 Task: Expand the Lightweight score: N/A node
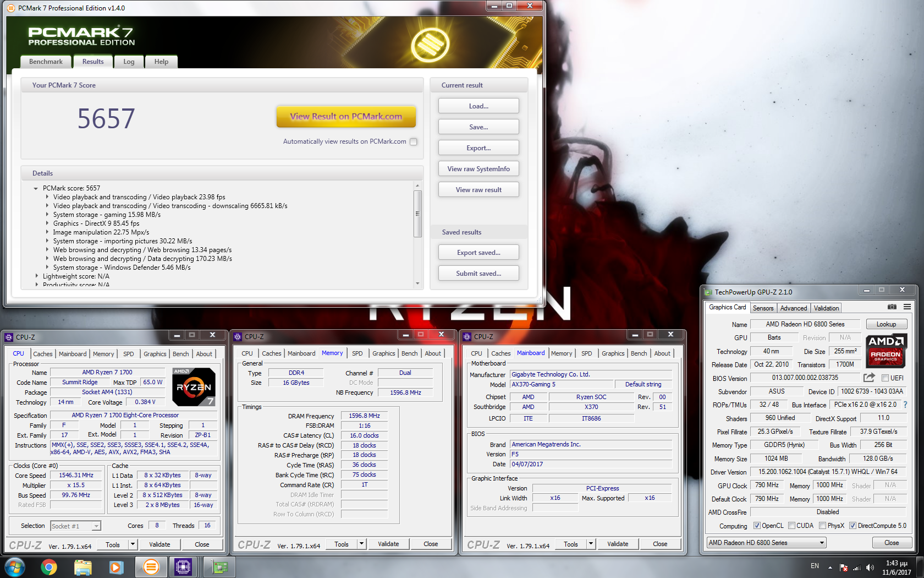click(36, 276)
